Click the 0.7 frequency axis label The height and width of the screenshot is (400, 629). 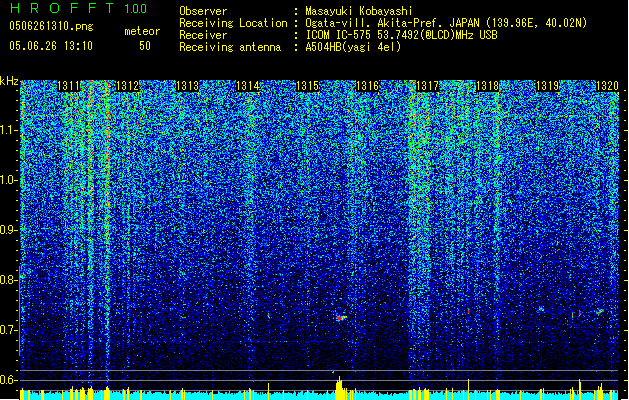[x=9, y=330]
